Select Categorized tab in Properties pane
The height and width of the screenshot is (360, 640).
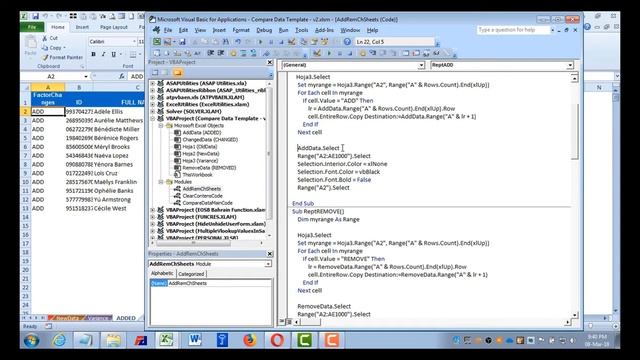(191, 274)
